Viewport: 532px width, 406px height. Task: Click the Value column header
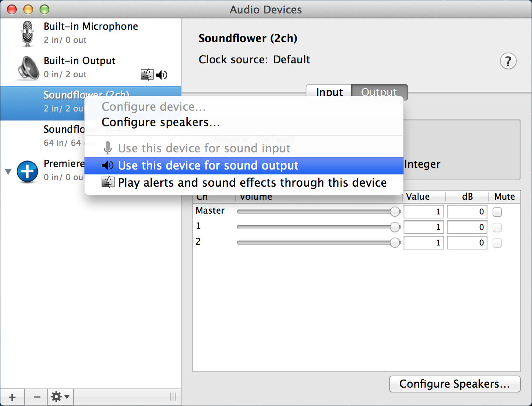pos(424,197)
